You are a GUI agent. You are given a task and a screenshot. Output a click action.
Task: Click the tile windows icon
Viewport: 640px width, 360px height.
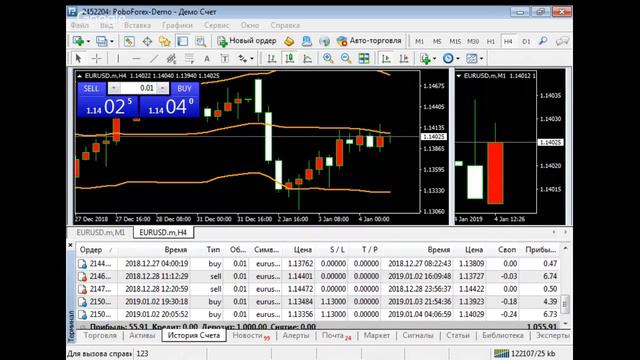coord(364,58)
